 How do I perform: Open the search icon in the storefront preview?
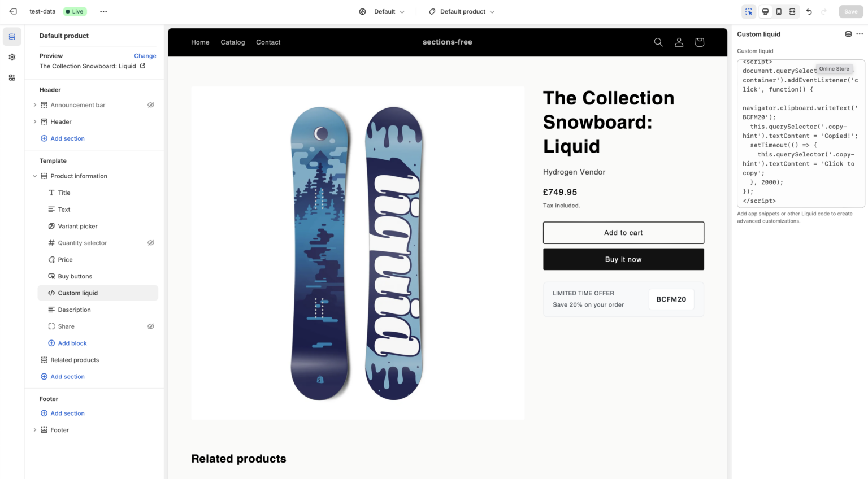click(x=658, y=42)
